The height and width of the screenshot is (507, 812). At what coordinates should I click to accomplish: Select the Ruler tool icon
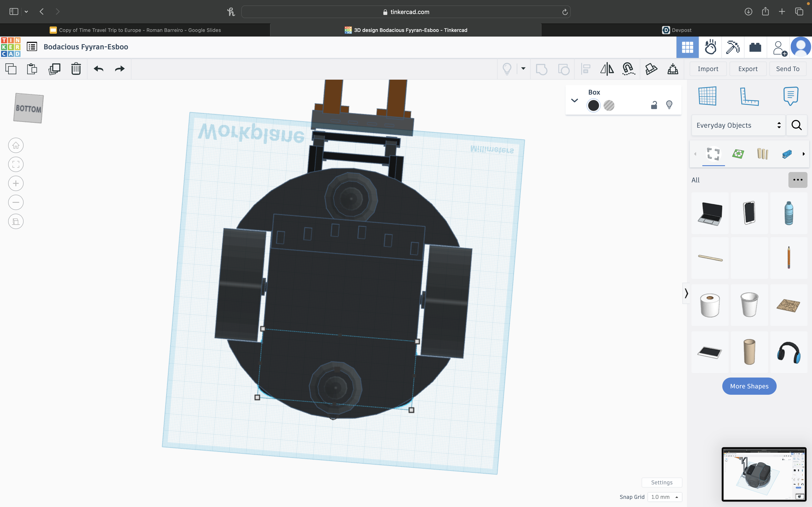pos(749,96)
